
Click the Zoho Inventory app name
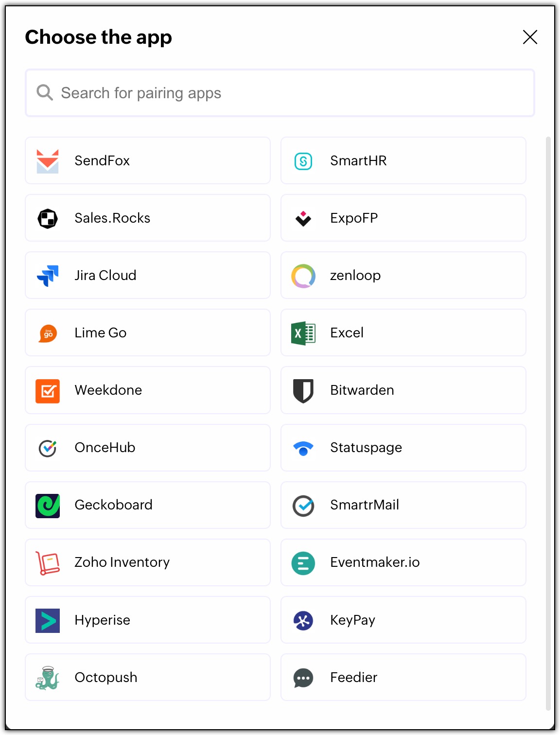pyautogui.click(x=122, y=562)
